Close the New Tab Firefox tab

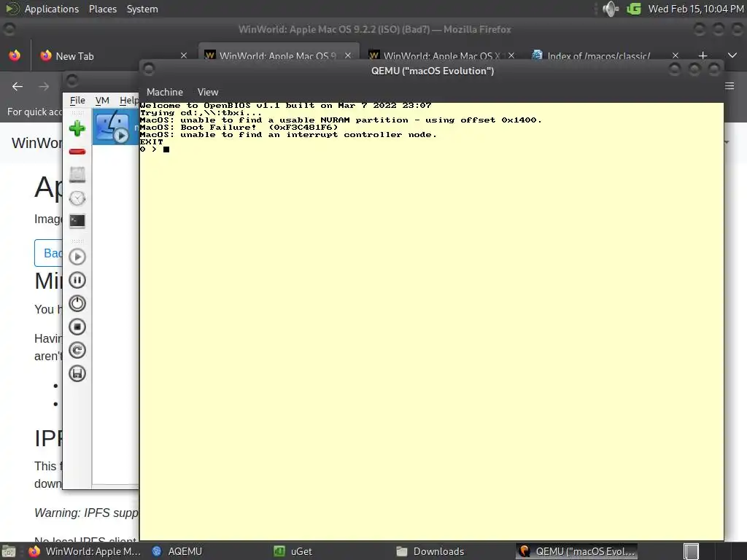click(183, 55)
